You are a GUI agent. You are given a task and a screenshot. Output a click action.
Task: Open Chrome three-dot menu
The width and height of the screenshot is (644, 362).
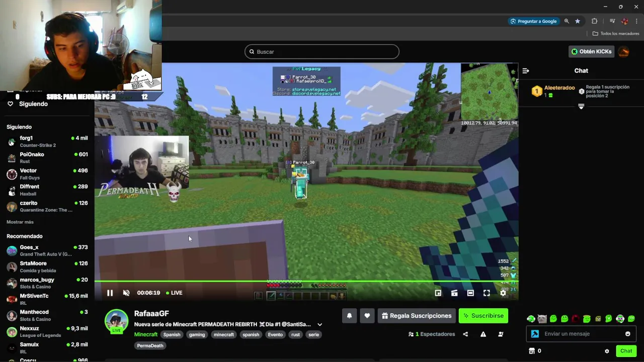pyautogui.click(x=636, y=21)
